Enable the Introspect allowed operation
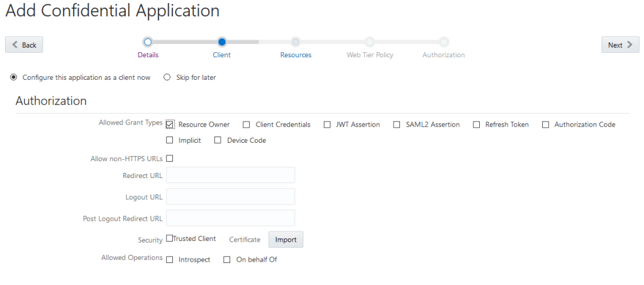The image size is (644, 285). coord(170,260)
